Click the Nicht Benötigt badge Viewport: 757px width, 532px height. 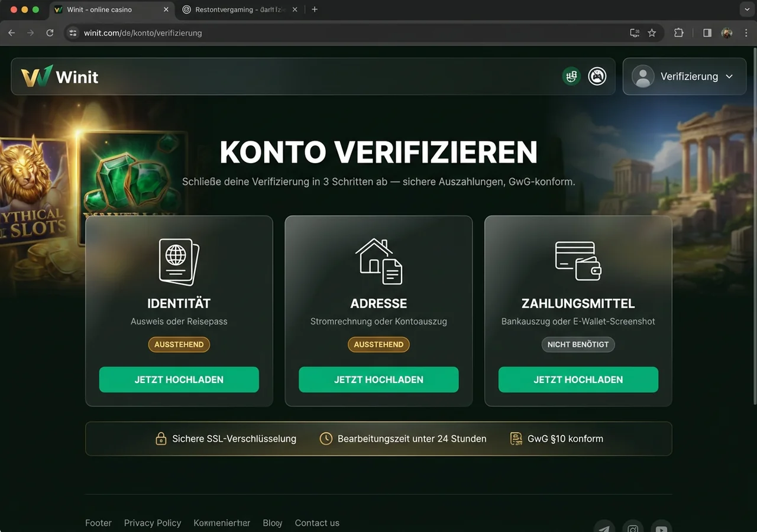pyautogui.click(x=578, y=345)
